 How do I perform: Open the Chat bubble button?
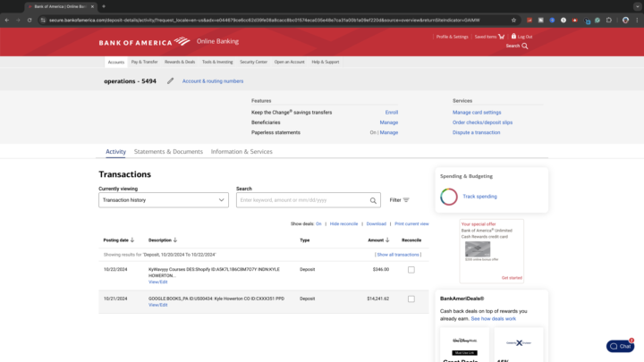coord(620,346)
